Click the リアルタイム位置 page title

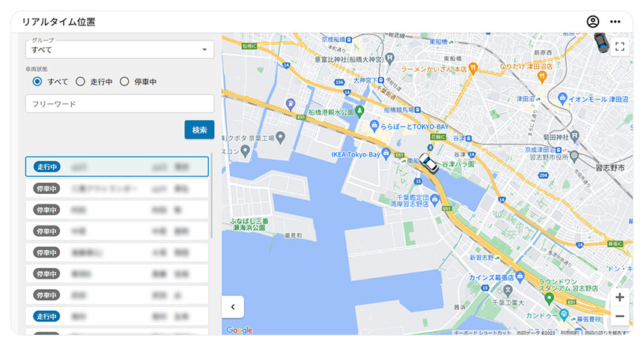point(58,22)
